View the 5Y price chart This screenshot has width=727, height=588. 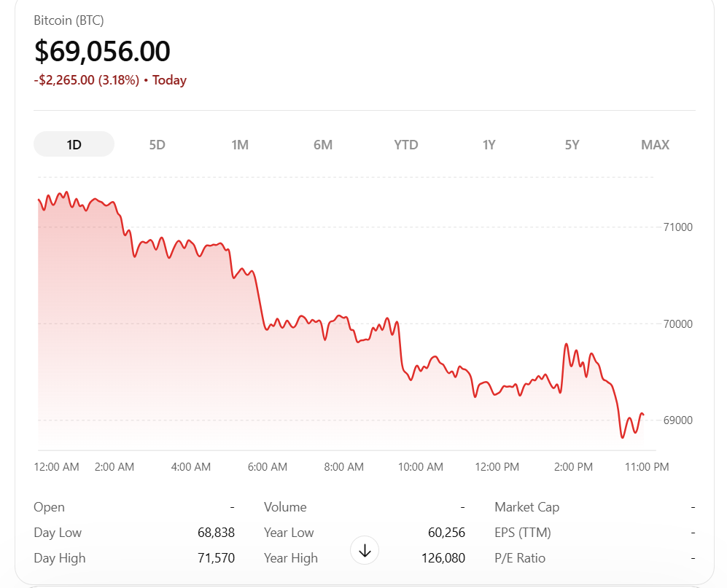pyautogui.click(x=572, y=144)
